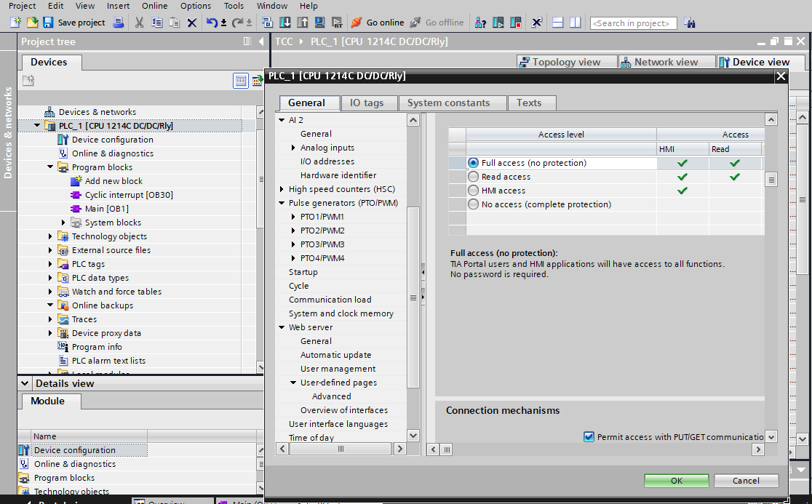Click Go online button

pyautogui.click(x=378, y=23)
